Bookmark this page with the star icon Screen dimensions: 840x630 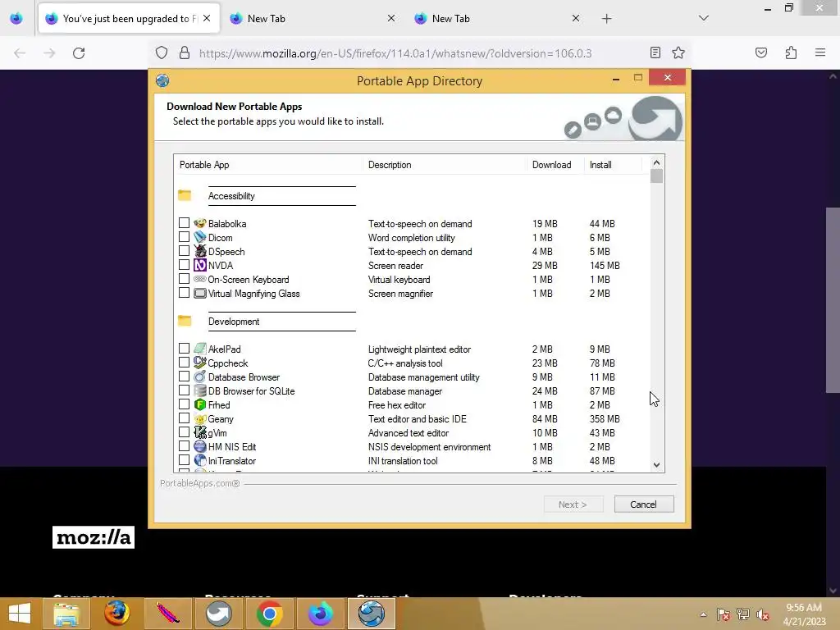pos(678,53)
